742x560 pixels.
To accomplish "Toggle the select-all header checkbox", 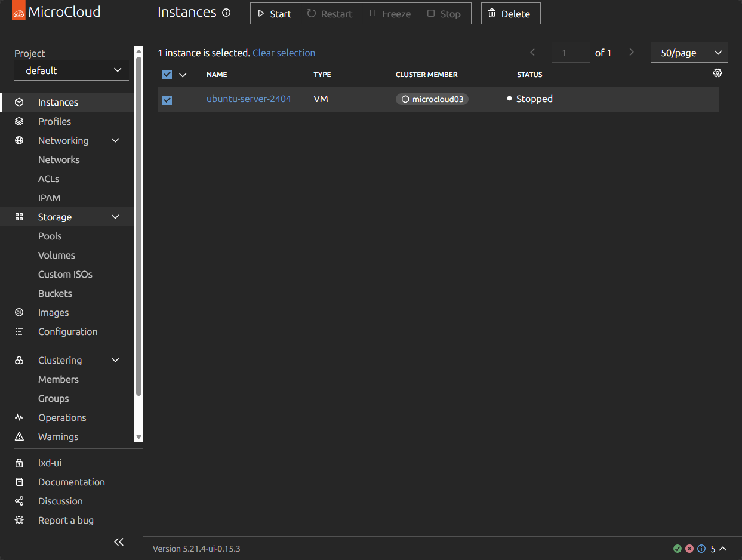I will click(x=167, y=75).
